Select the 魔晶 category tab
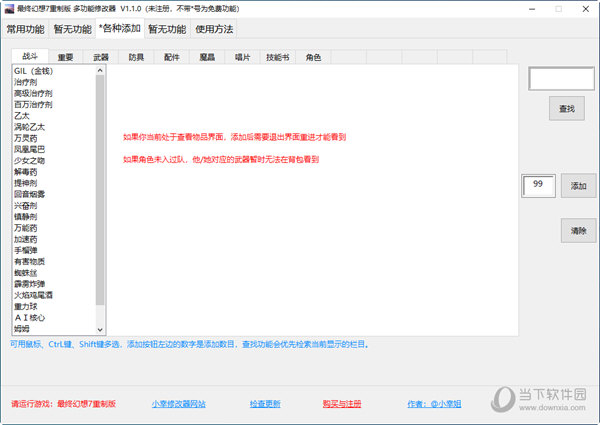Screen dimensions: 600x425 click(x=207, y=57)
